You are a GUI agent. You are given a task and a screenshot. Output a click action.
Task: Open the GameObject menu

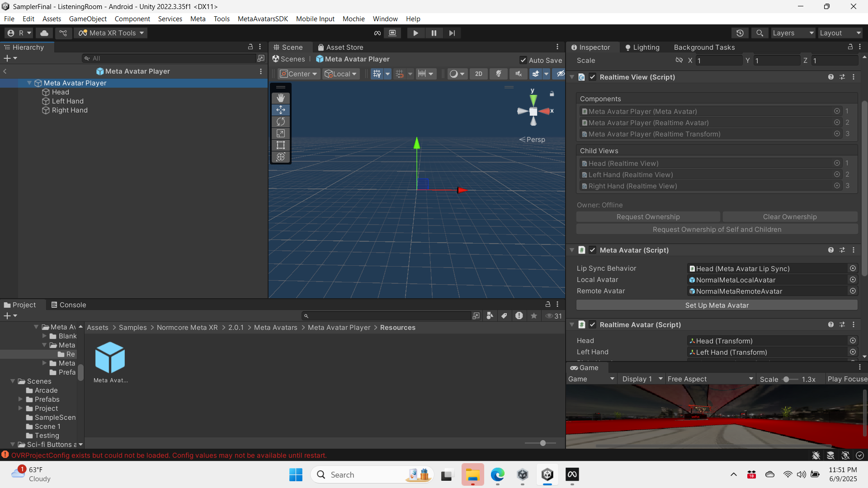(x=88, y=19)
